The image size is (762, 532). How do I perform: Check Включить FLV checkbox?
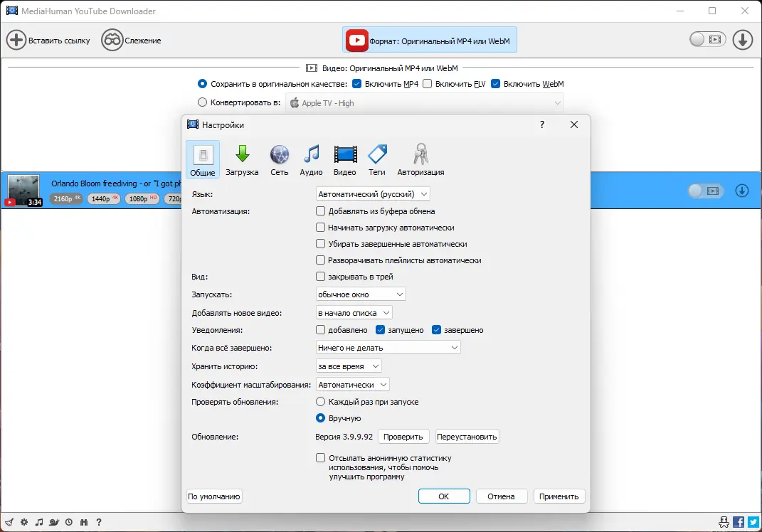click(x=427, y=83)
